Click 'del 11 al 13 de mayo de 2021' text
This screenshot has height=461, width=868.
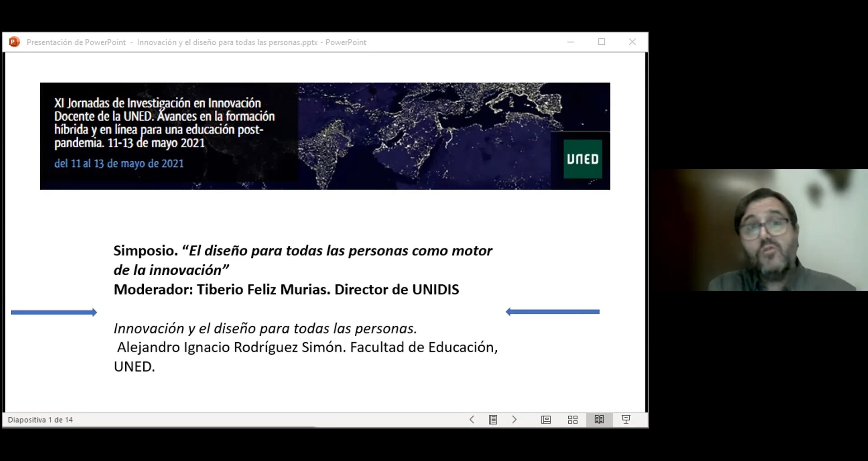click(119, 164)
